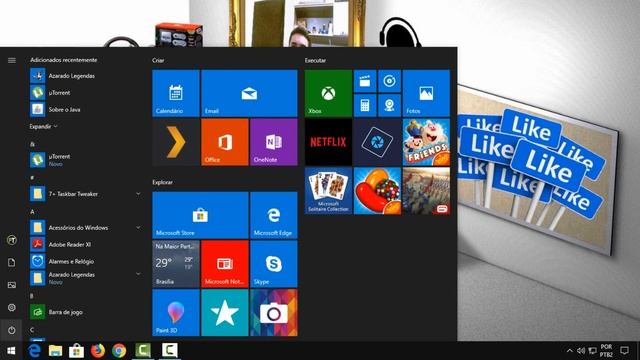This screenshot has width=640, height=360.
Task: Click the letter A group header
Action: (x=32, y=211)
